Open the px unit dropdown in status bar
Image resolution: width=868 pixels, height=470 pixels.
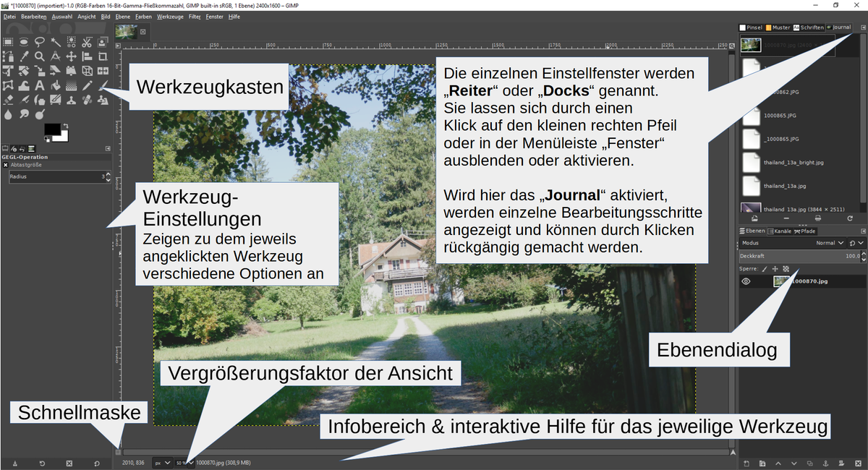click(x=162, y=462)
